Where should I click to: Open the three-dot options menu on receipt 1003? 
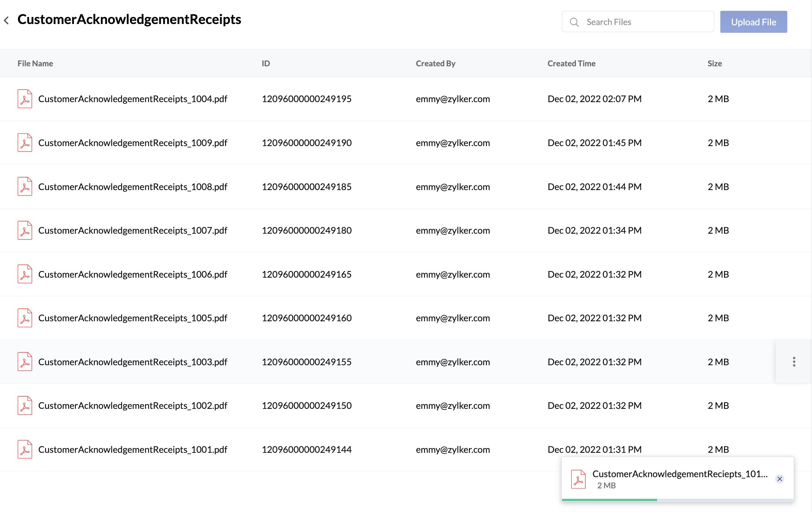794,362
